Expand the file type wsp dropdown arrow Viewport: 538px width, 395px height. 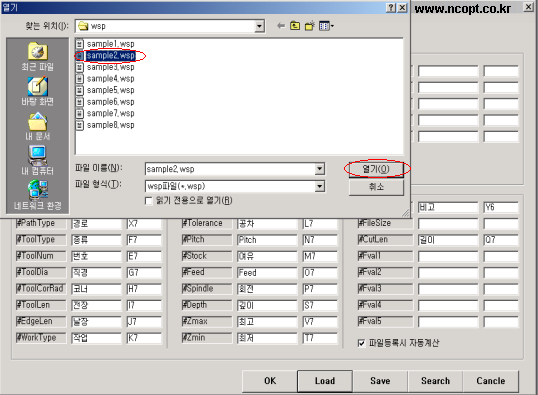319,186
